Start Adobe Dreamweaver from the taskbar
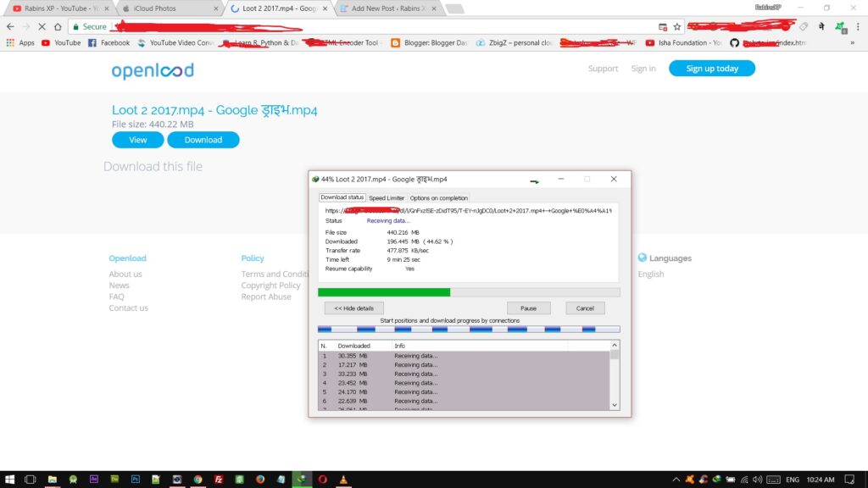This screenshot has width=868, height=488. (114, 479)
